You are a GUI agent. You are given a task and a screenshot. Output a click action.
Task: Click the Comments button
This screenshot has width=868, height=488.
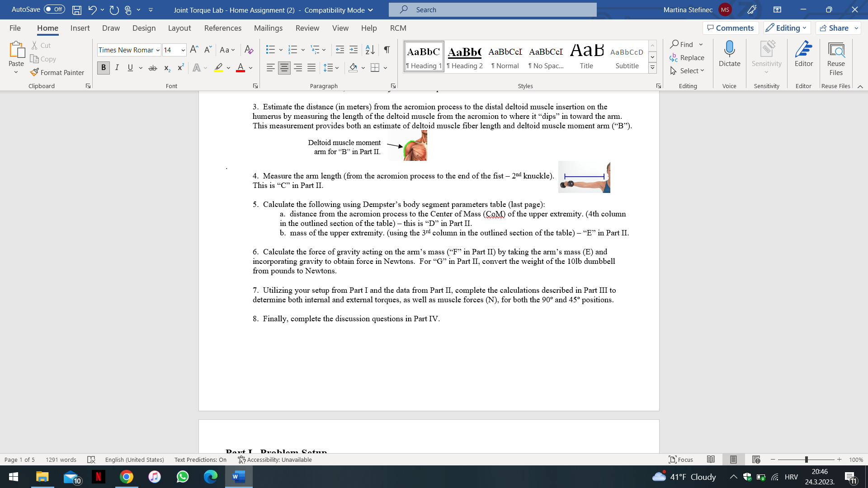730,28
